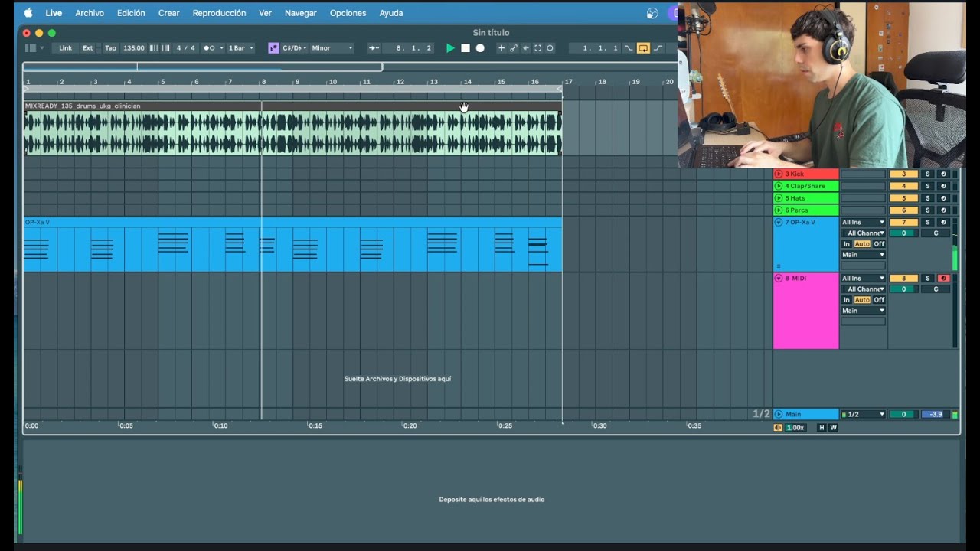Open the 1 Bar quantization dropdown
The image size is (980, 551).
(240, 47)
